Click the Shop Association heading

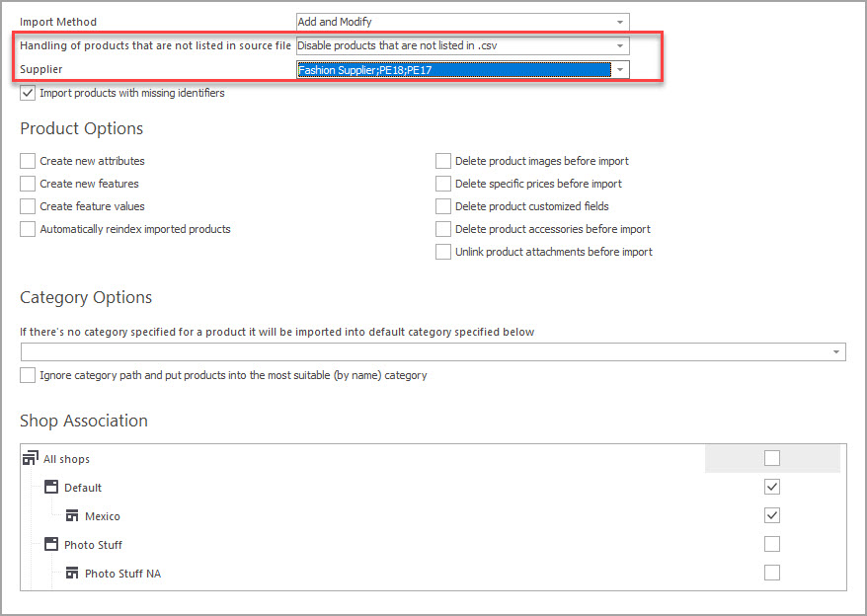pos(84,421)
